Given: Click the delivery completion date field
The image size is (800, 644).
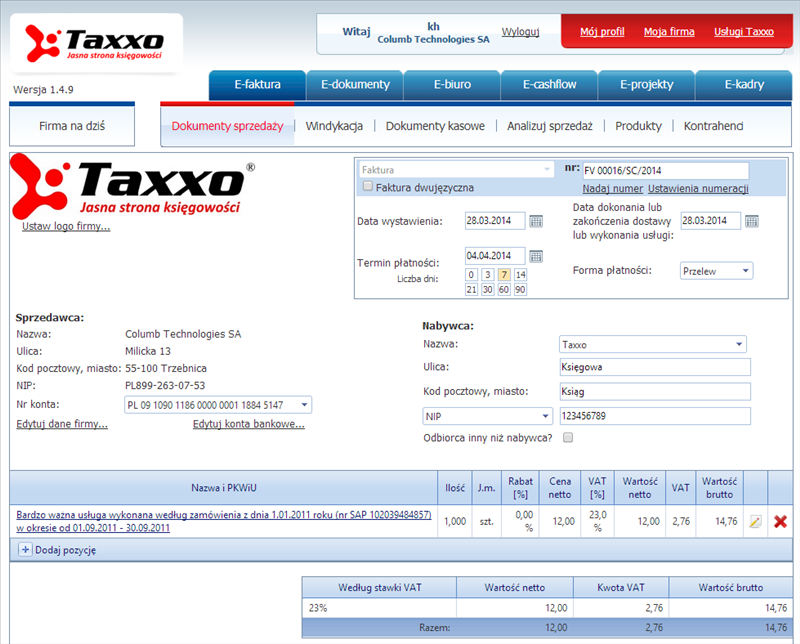Looking at the screenshot, I should coord(711,221).
